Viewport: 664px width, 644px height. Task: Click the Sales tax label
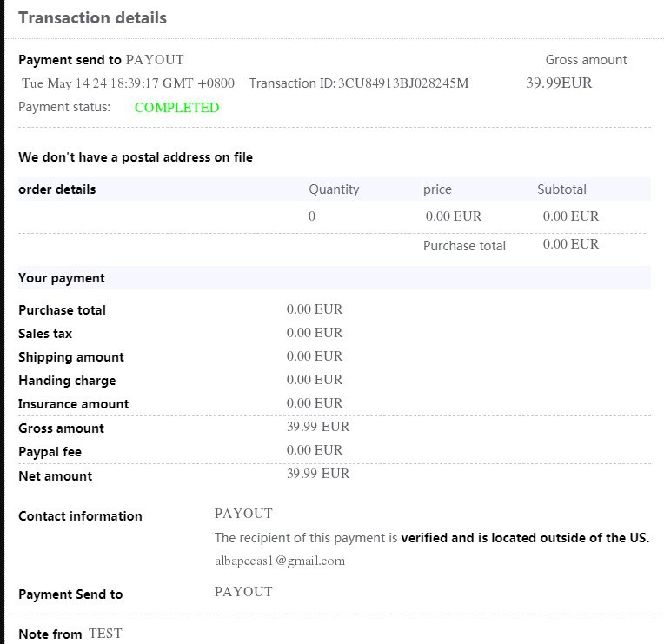point(45,334)
